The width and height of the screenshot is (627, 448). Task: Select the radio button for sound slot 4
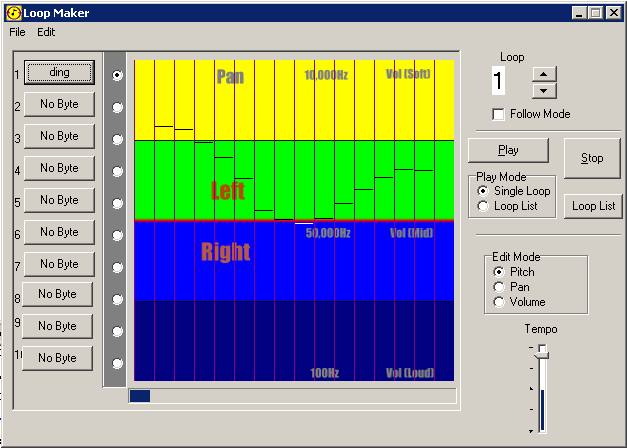[x=117, y=171]
